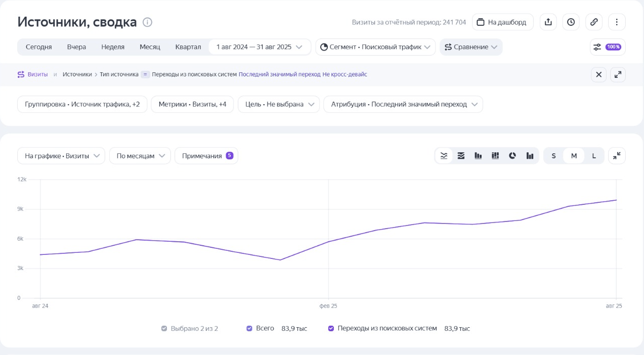Uncheck 'Переходы из поисковых систем' series

[331, 329]
